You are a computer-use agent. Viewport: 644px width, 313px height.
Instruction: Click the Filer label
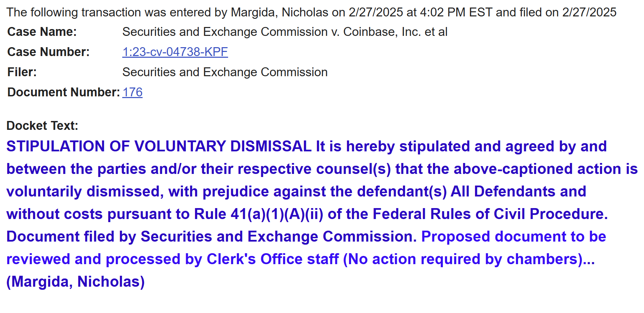22,72
